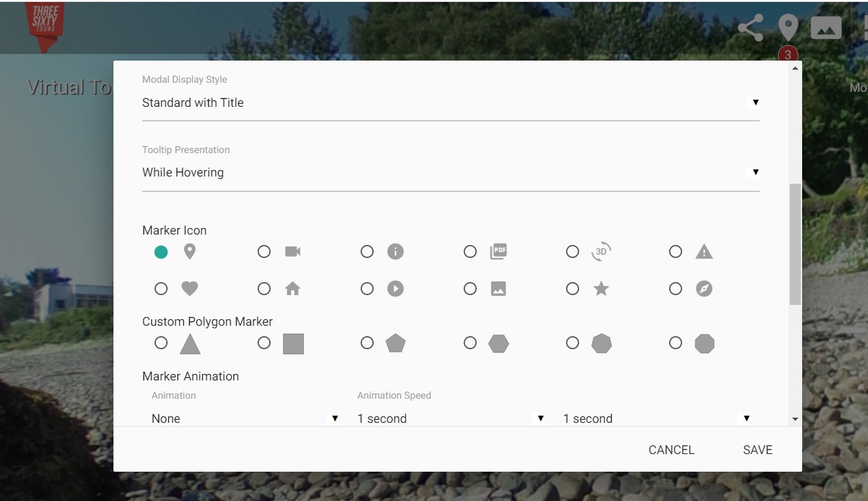Select the heart marker radio button
Screen dimensions: 868x501
161,289
